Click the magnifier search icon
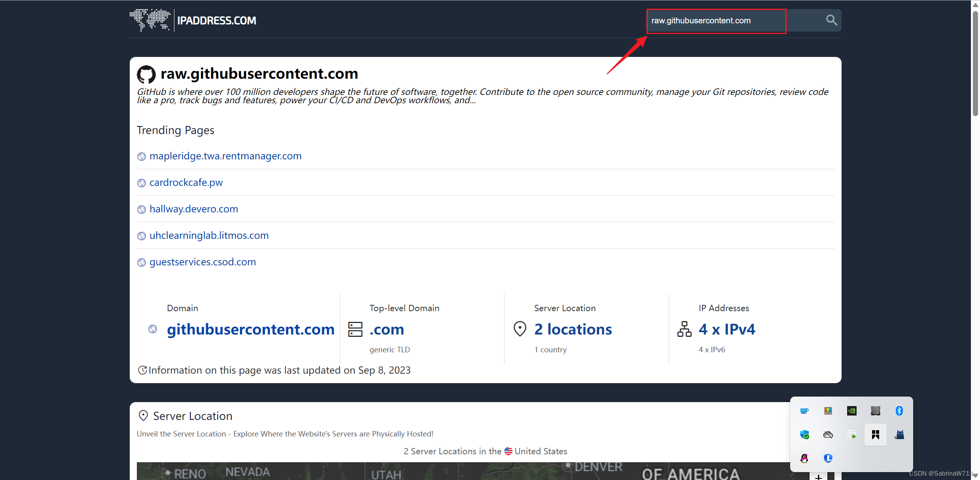Image resolution: width=980 pixels, height=480 pixels. 831,20
